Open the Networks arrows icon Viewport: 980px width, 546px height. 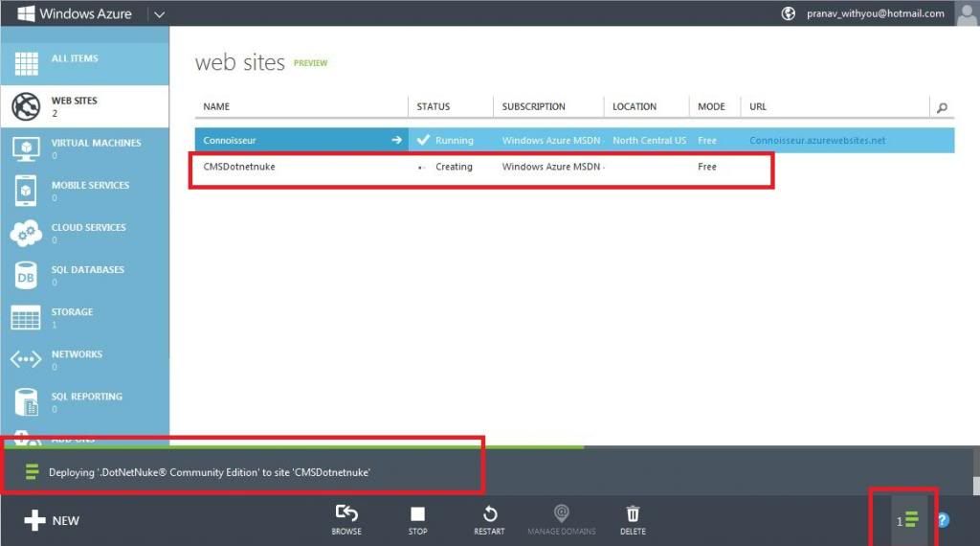(x=26, y=359)
